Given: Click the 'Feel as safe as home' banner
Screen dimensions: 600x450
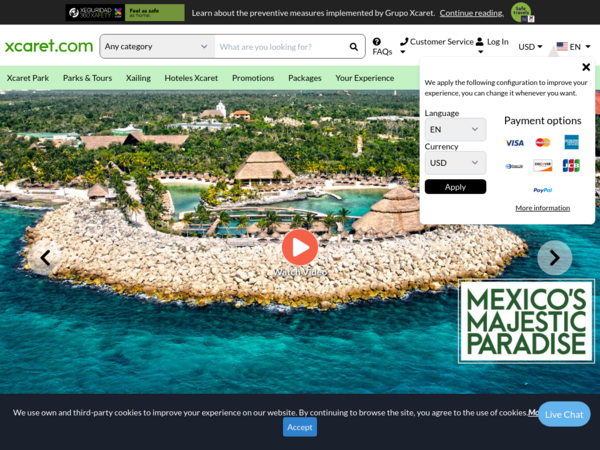Looking at the screenshot, I should 155,13.
